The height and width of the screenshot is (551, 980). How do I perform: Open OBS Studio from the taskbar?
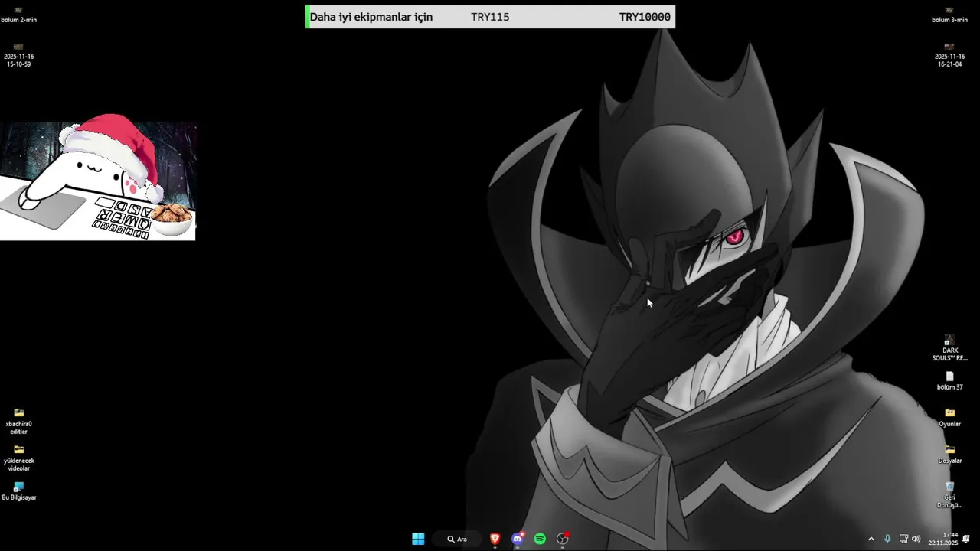[x=563, y=539]
